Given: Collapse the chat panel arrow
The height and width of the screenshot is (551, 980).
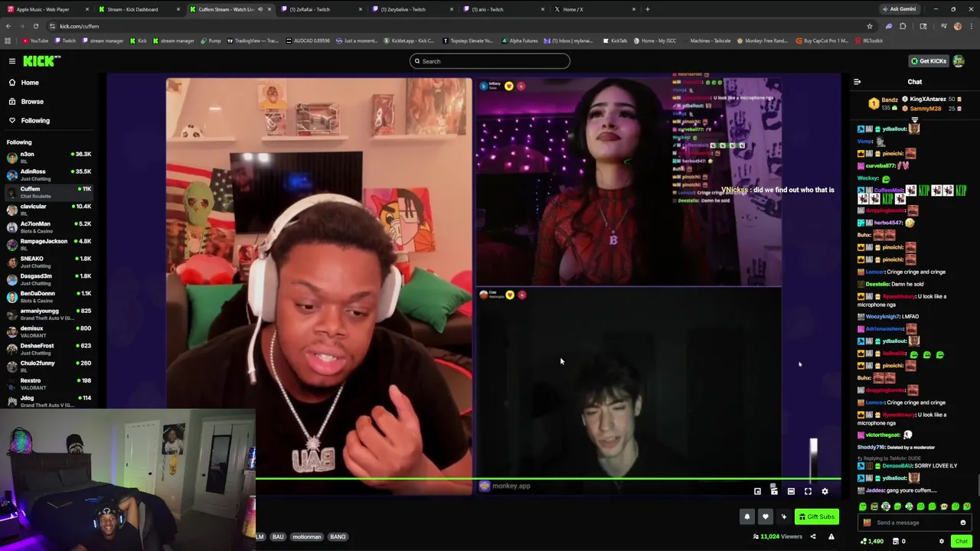Looking at the screenshot, I should (857, 82).
